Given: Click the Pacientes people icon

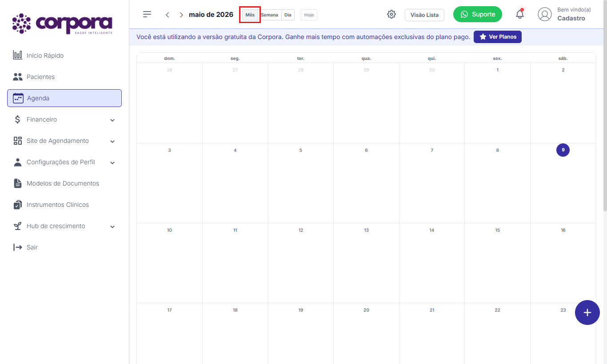Looking at the screenshot, I should tap(18, 77).
